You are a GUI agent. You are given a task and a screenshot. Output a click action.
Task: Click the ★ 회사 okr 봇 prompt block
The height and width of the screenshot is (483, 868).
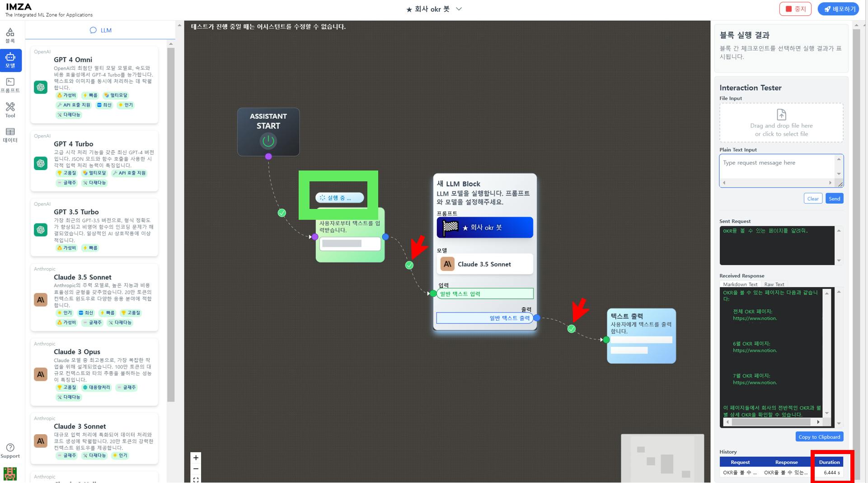(485, 227)
